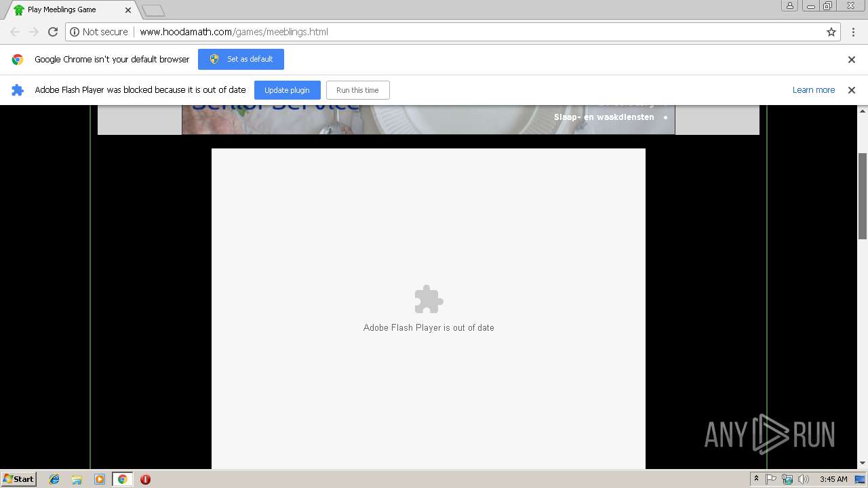The image size is (868, 488).
Task: Close the Play Meeblings Game tab
Action: pos(128,10)
